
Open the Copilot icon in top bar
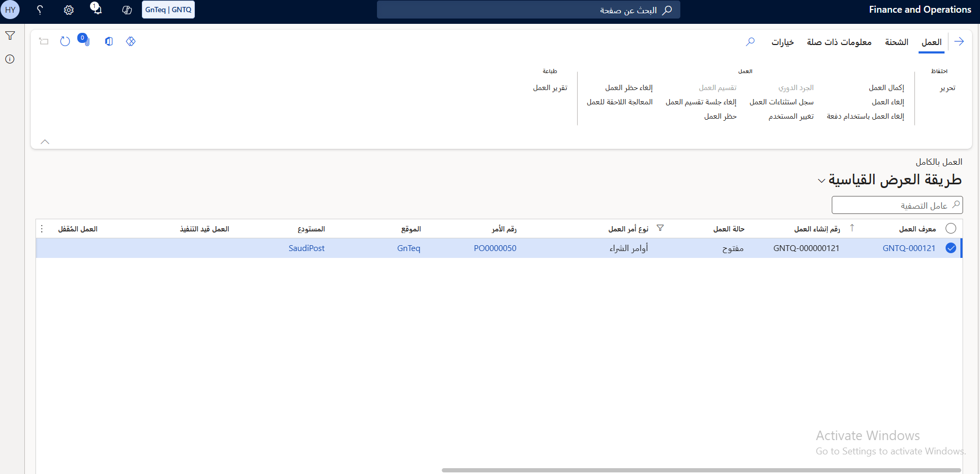[127, 10]
